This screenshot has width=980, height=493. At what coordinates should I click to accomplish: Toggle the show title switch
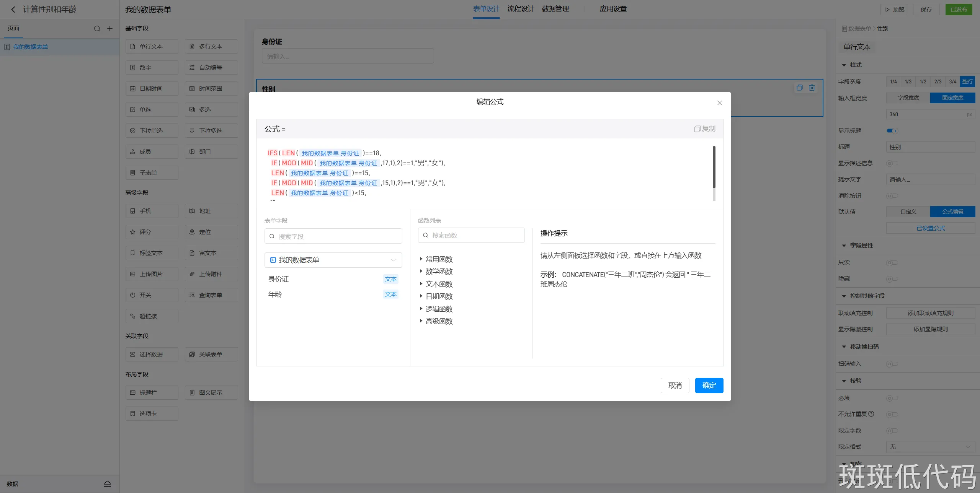892,131
